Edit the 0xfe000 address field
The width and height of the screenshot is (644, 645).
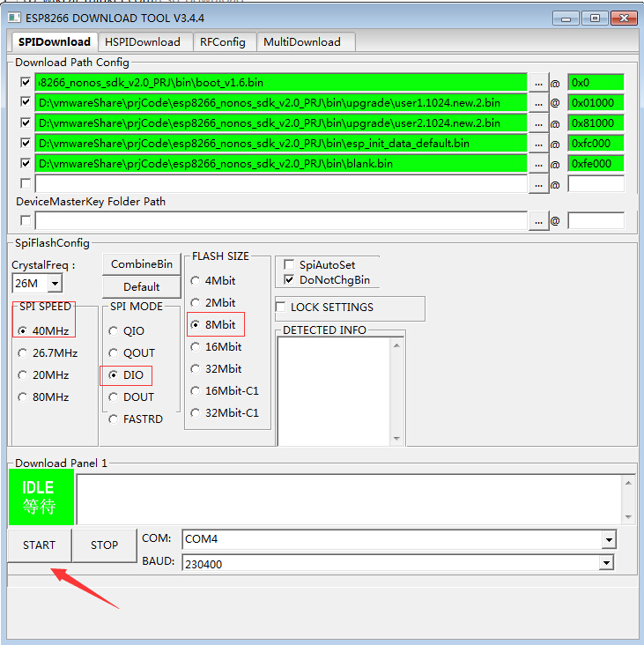(x=596, y=163)
